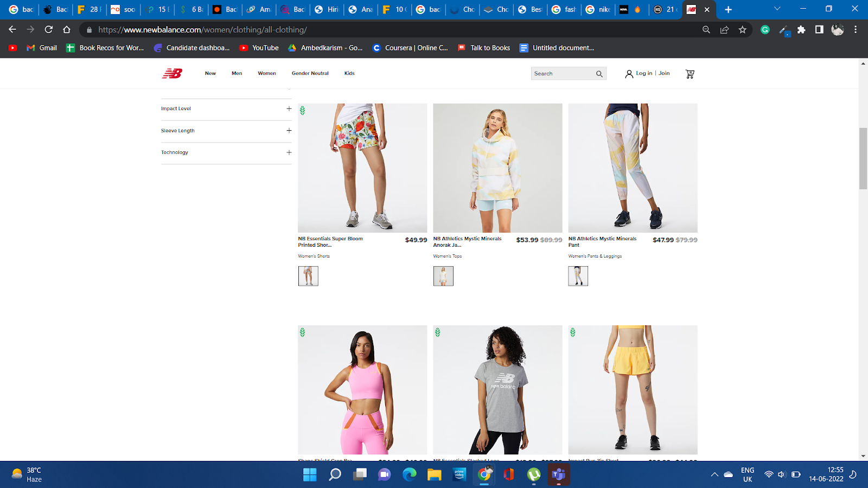Bookmark this page with the star icon
This screenshot has width=868, height=488.
[743, 30]
